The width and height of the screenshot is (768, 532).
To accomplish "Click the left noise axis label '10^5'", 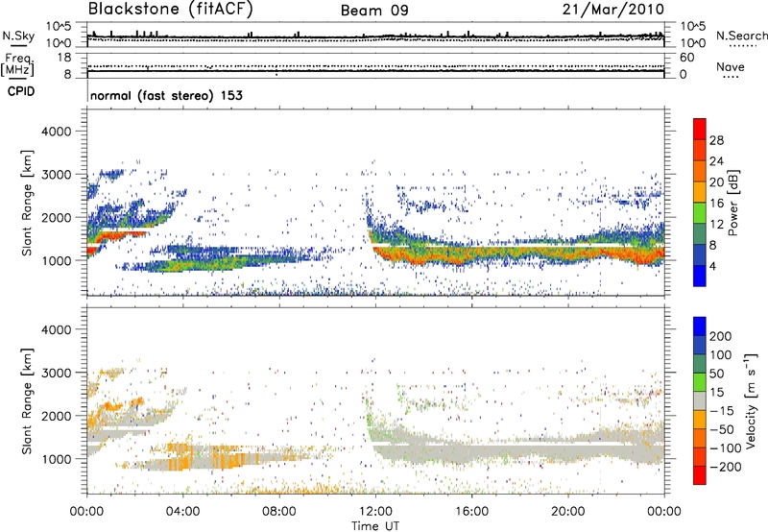I will point(59,26).
